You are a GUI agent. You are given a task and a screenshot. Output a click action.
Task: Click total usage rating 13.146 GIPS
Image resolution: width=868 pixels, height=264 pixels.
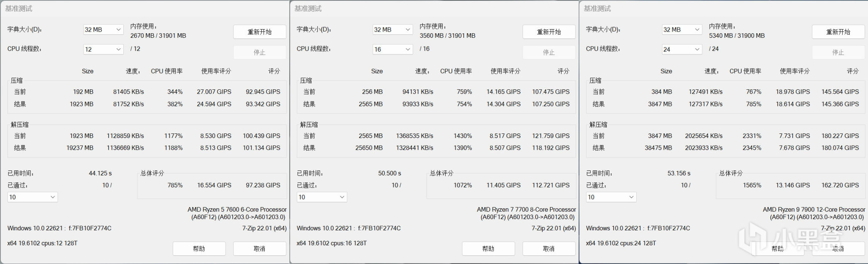coord(793,185)
